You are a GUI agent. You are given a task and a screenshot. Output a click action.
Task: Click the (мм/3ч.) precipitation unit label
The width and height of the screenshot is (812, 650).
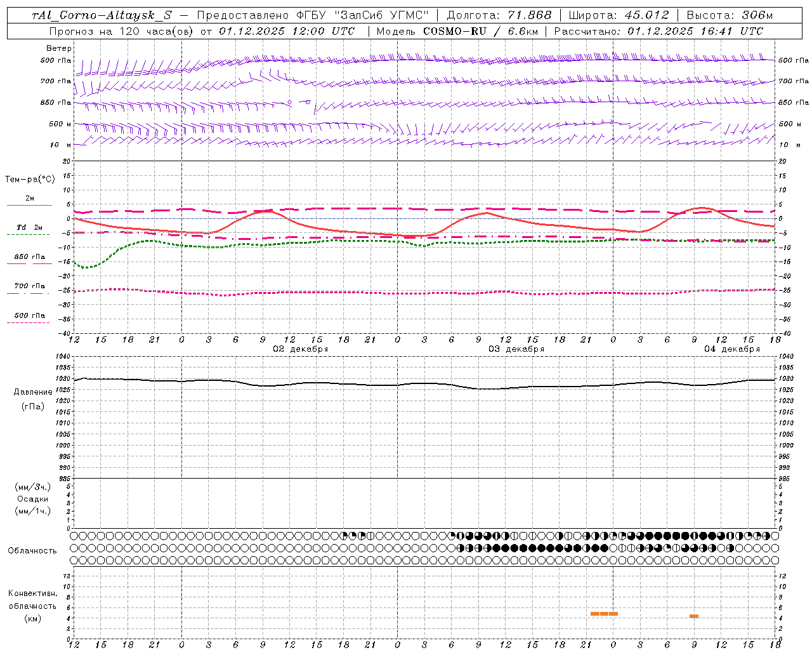(x=33, y=487)
